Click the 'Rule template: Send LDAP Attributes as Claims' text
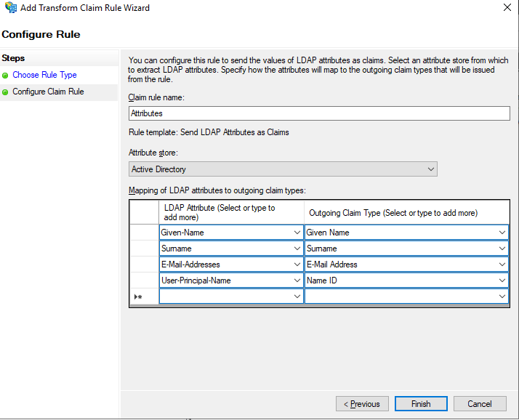The height and width of the screenshot is (420, 519). (x=209, y=132)
